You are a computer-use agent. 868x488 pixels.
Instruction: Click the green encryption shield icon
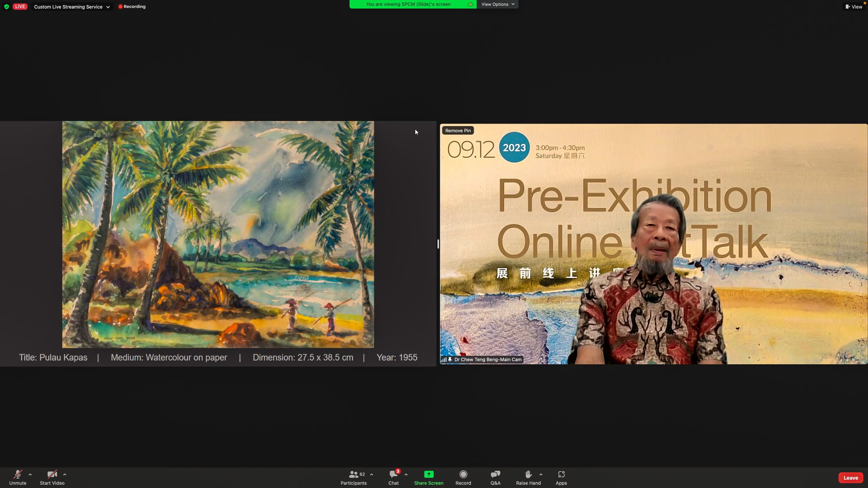point(6,6)
